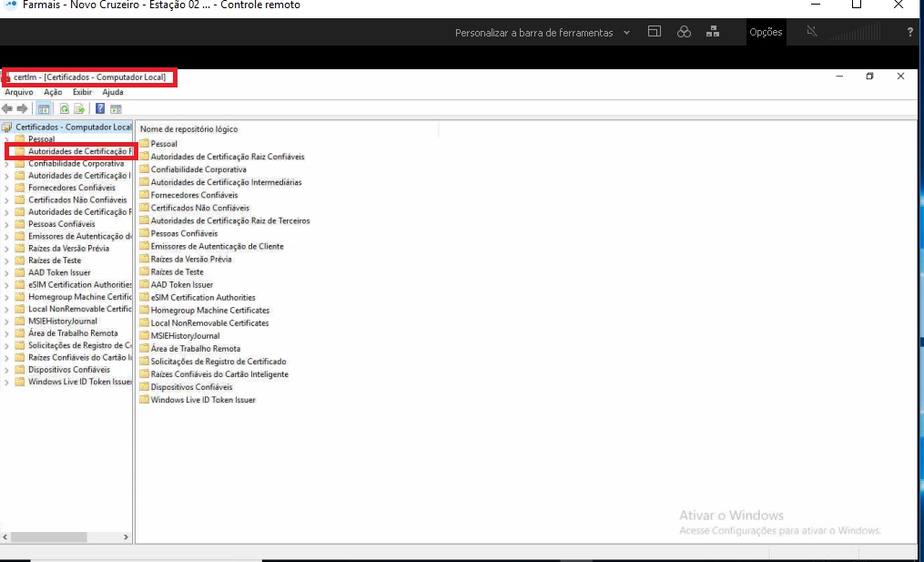This screenshot has height=562, width=924.
Task: Click the Opções button in the remote toolbar
Action: 766,32
